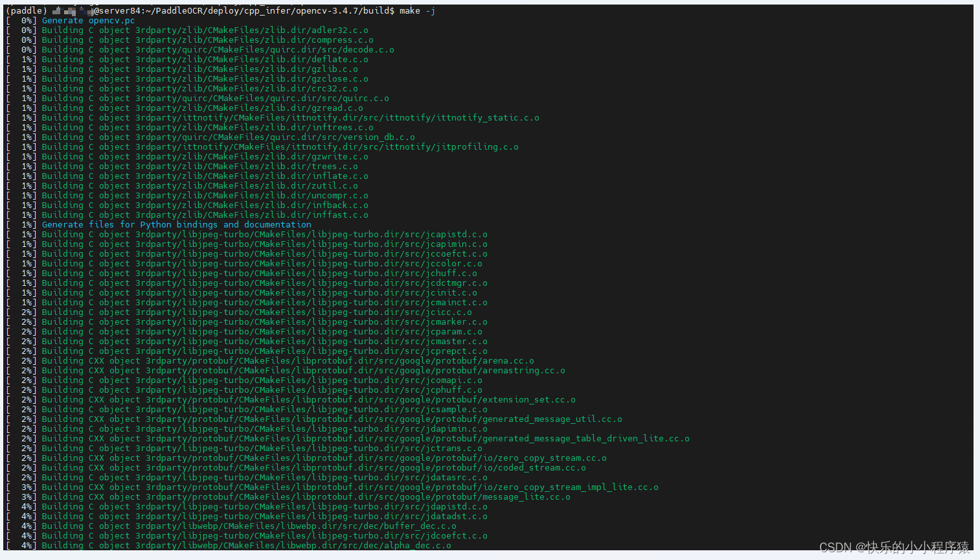The image size is (980, 560).
Task: Click the libjpeg-turbo jcsample.c.o line
Action: coord(247,409)
